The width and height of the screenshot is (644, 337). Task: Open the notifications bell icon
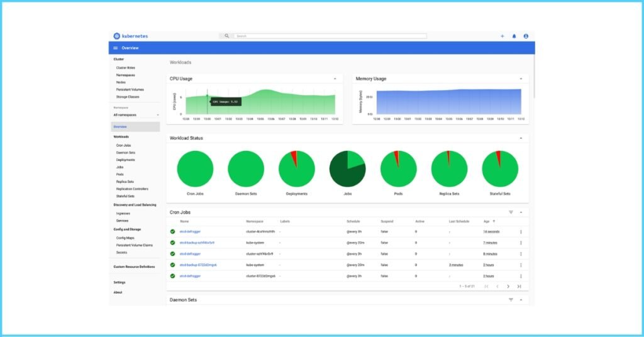click(x=514, y=36)
